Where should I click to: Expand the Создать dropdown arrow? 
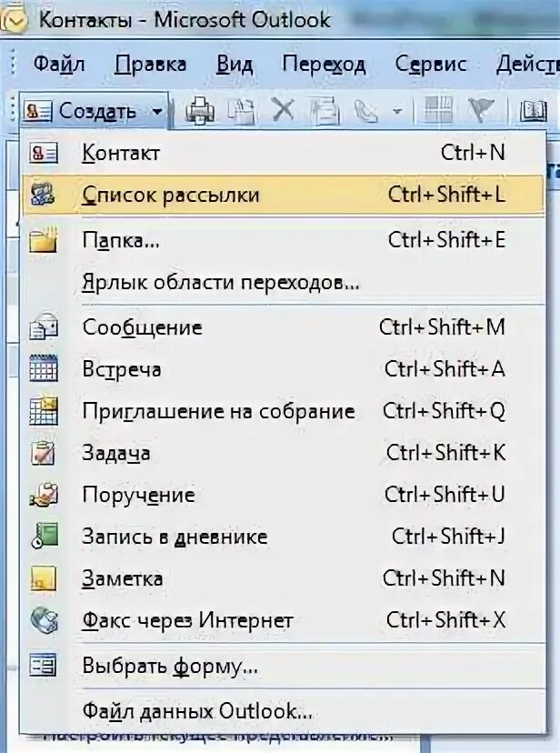coord(158,112)
